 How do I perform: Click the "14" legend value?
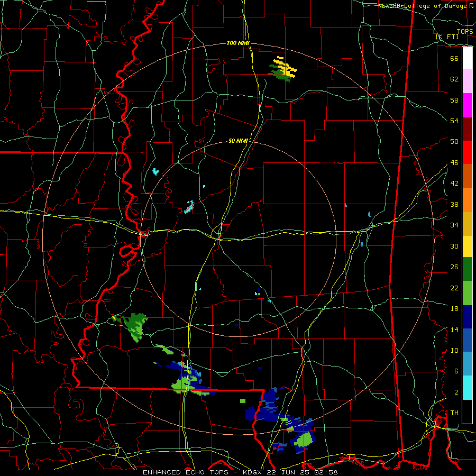click(454, 329)
